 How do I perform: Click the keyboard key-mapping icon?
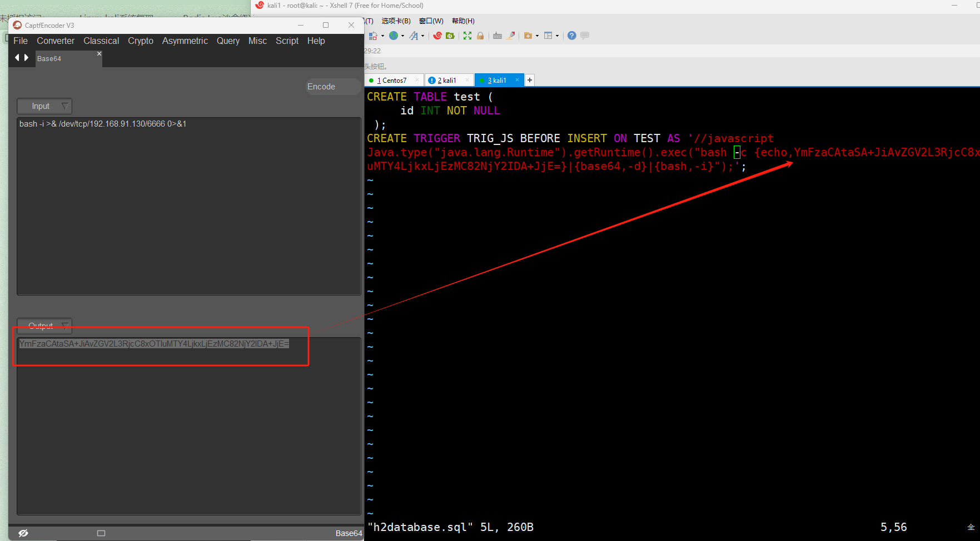click(x=498, y=36)
